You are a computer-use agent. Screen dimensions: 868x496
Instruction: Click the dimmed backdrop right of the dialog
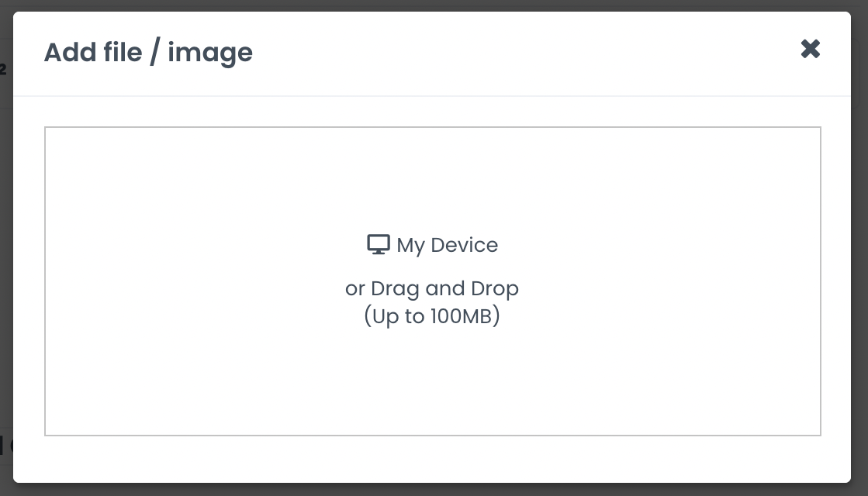coord(859,248)
